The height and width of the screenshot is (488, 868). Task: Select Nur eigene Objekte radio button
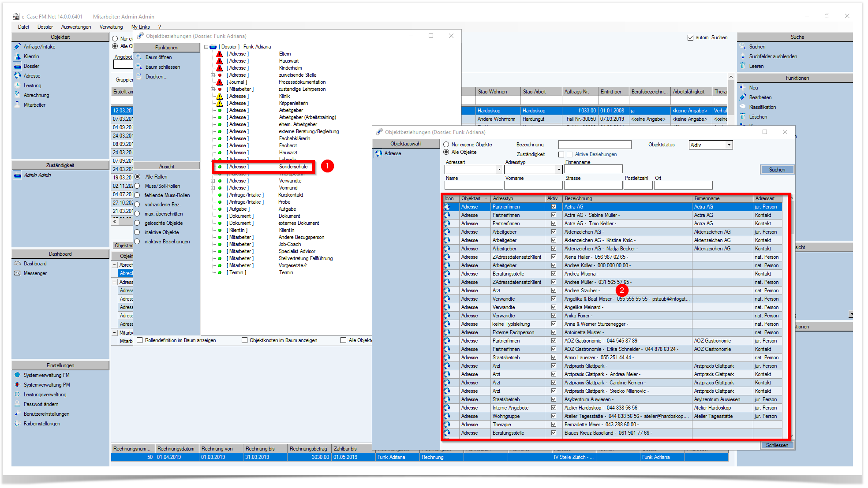(x=446, y=145)
